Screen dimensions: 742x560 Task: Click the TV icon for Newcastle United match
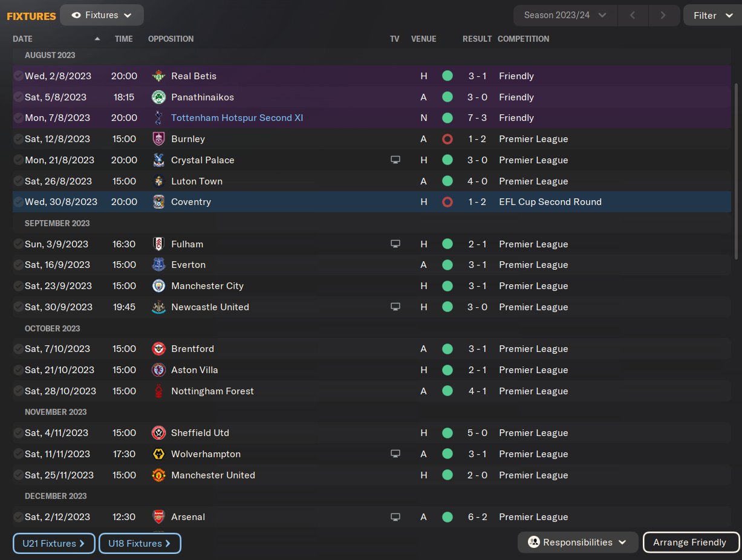[x=395, y=307]
